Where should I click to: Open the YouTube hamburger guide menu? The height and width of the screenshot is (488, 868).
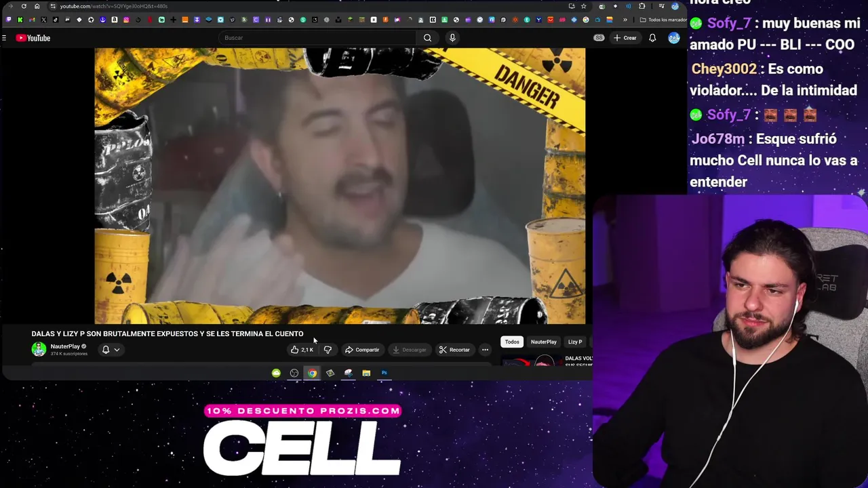4,38
